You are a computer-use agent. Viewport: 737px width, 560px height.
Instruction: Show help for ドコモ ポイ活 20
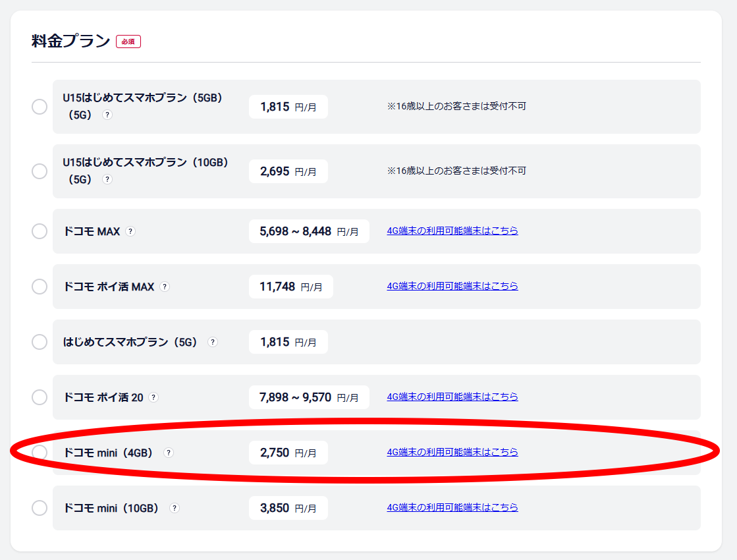tap(153, 397)
